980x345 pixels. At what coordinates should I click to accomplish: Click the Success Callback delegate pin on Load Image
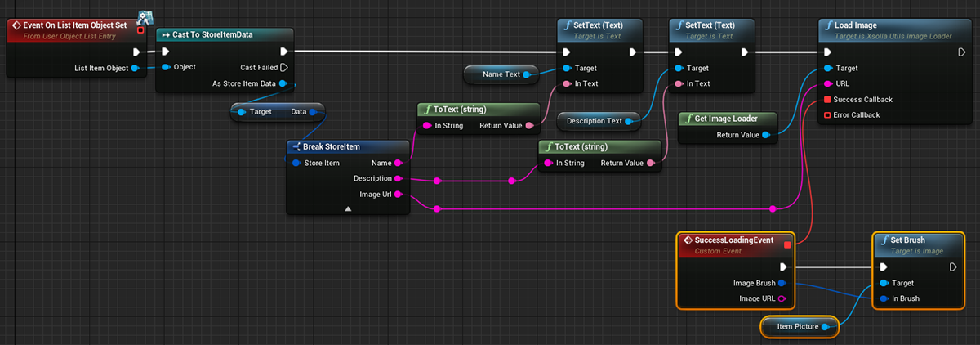click(x=828, y=100)
